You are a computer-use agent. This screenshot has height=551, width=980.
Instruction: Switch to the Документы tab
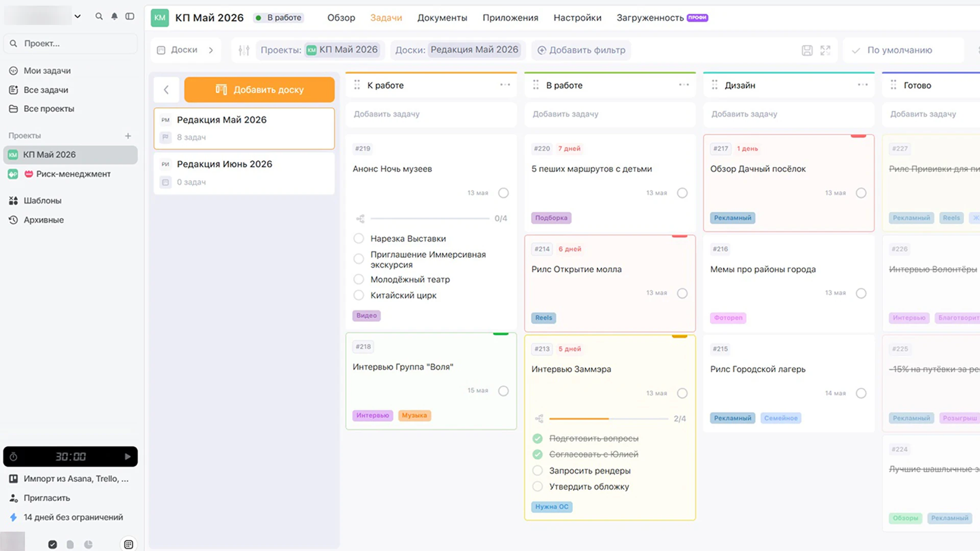point(442,17)
